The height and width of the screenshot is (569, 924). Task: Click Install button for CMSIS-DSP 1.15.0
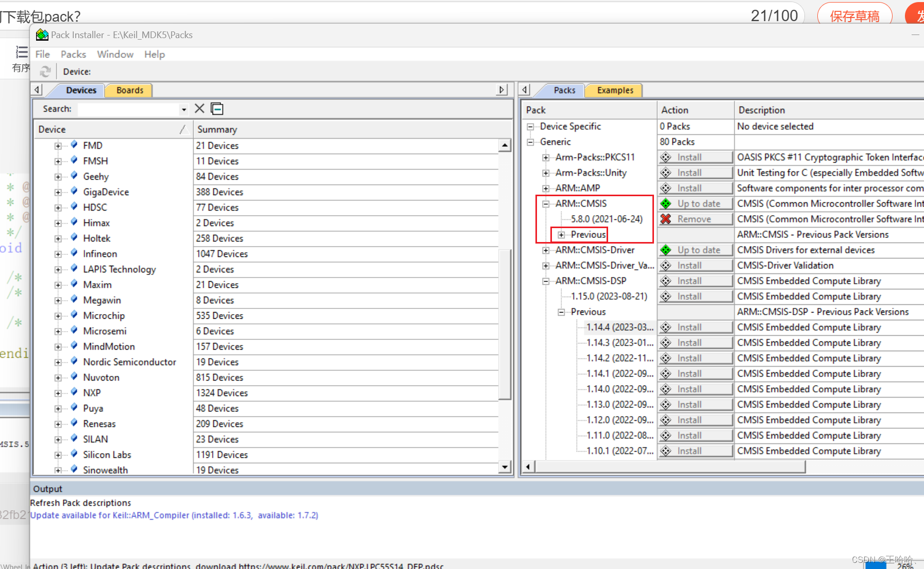696,296
